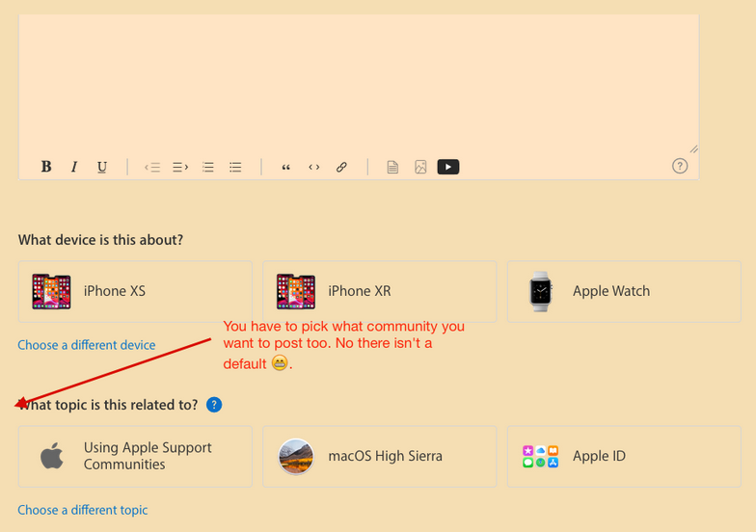The height and width of the screenshot is (532, 756).
Task: Click 'What device is this about?' heading
Action: (x=100, y=240)
